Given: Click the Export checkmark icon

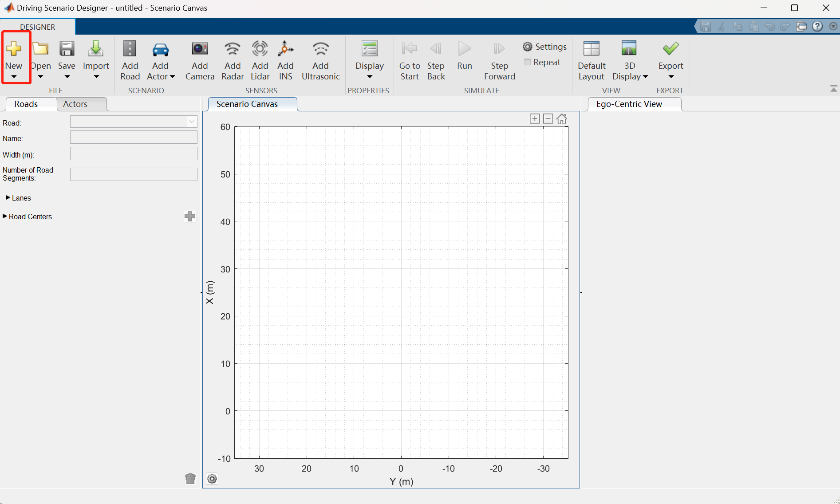Looking at the screenshot, I should (x=670, y=48).
